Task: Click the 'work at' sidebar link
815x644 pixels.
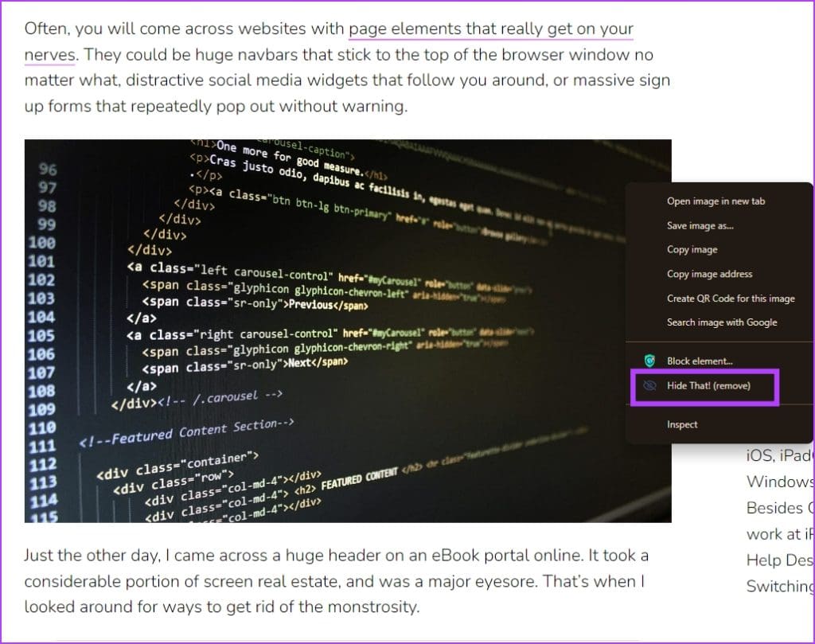Action: [x=776, y=534]
